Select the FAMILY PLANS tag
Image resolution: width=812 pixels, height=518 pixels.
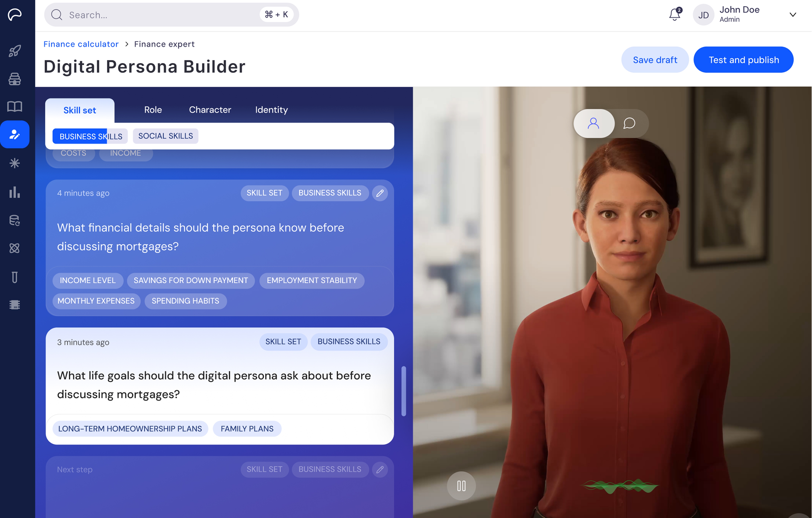(247, 429)
